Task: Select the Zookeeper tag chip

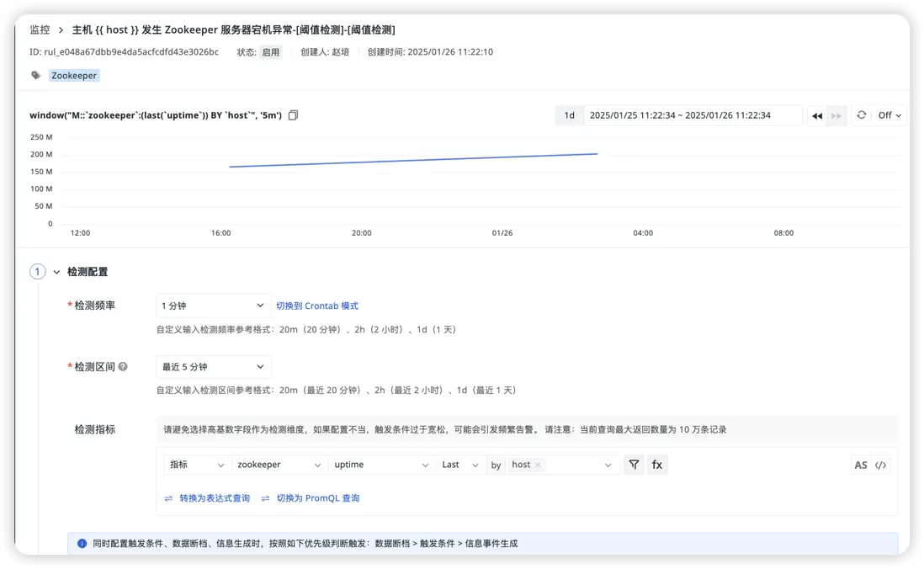Action: click(73, 75)
